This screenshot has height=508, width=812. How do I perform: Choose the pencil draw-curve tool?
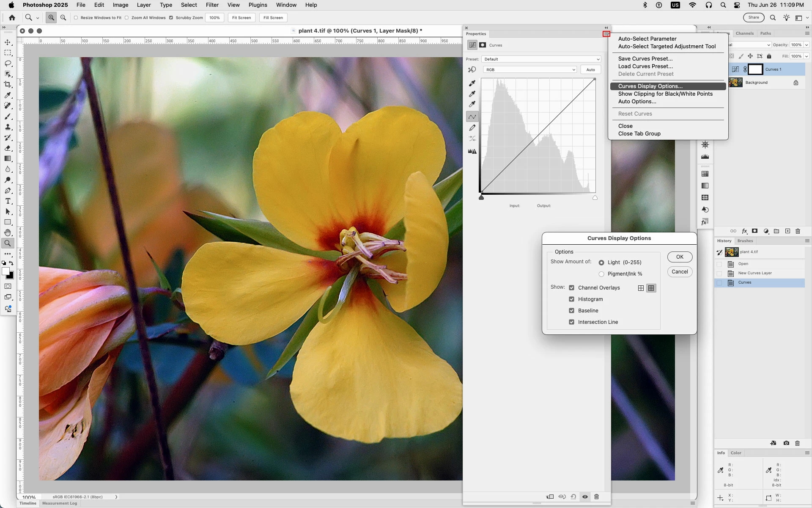click(x=472, y=128)
